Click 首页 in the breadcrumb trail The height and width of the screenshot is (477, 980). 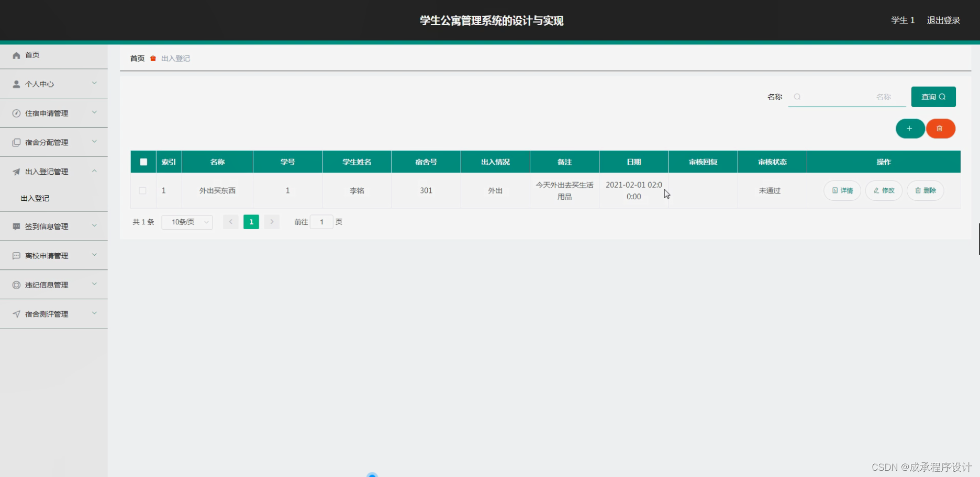pos(137,58)
